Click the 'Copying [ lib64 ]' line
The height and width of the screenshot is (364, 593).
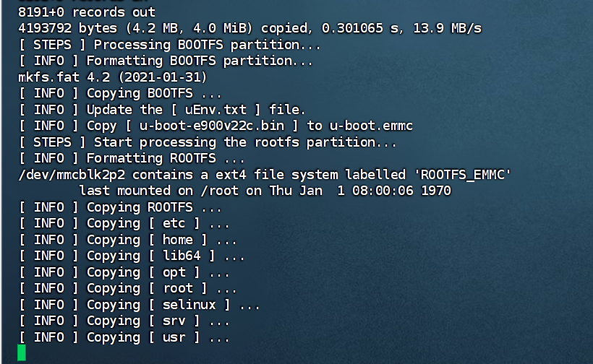132,256
